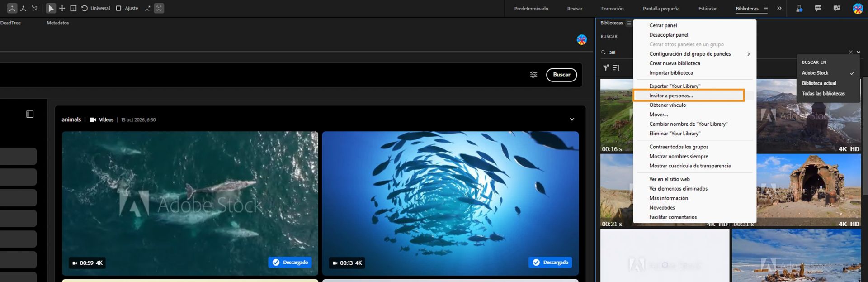Clear the library search with X
Image resolution: width=868 pixels, height=282 pixels.
pos(850,52)
